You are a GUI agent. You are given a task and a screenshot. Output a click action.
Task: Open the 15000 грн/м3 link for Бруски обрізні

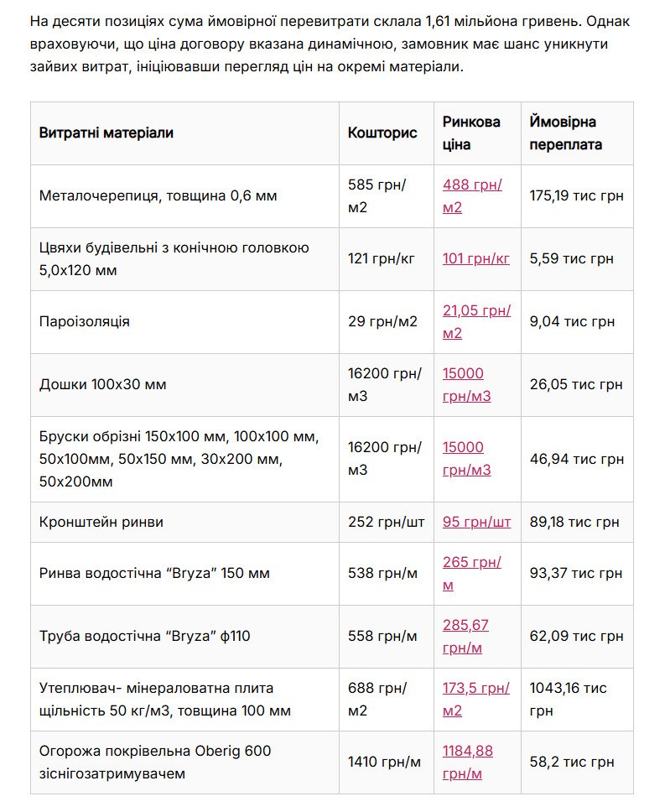pyautogui.click(x=466, y=458)
